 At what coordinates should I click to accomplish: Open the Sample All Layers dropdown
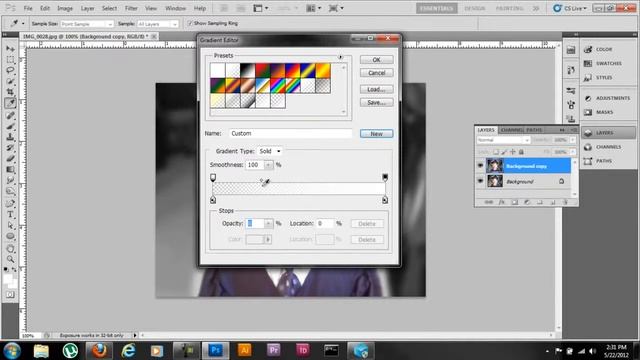pyautogui.click(x=158, y=24)
